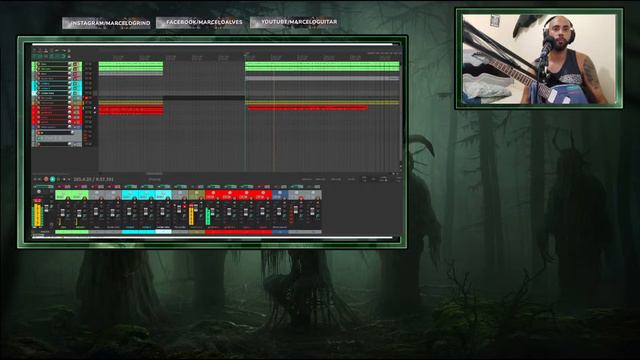Arm the first red track for recording
The width and height of the screenshot is (640, 360).
(39, 107)
